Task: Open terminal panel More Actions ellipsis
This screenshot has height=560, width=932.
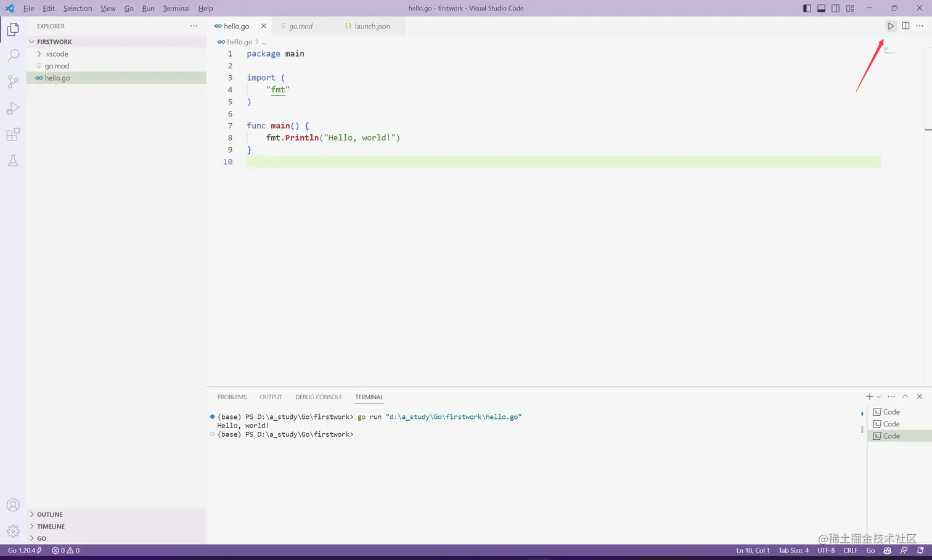Action: pyautogui.click(x=891, y=397)
